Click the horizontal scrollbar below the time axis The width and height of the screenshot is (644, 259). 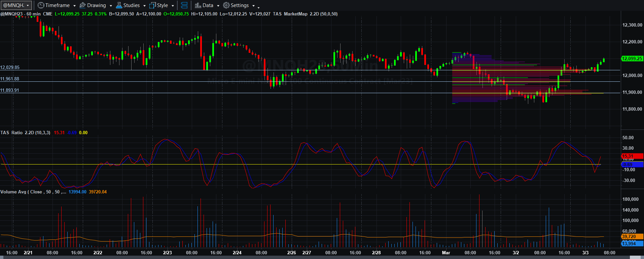(322, 257)
